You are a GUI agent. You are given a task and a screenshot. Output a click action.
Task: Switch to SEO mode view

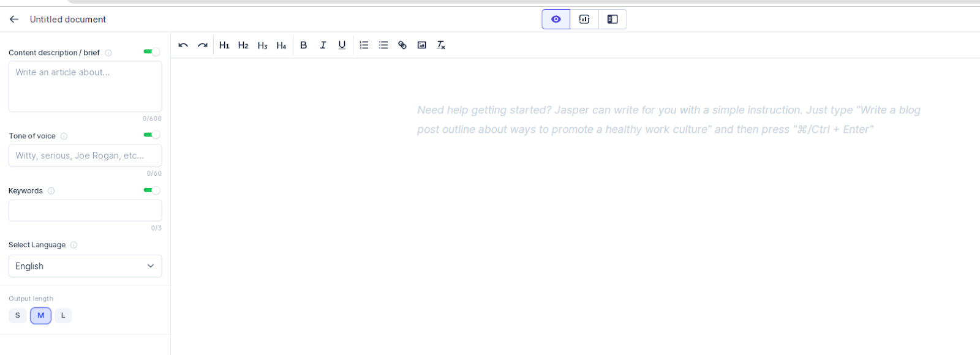click(x=584, y=20)
